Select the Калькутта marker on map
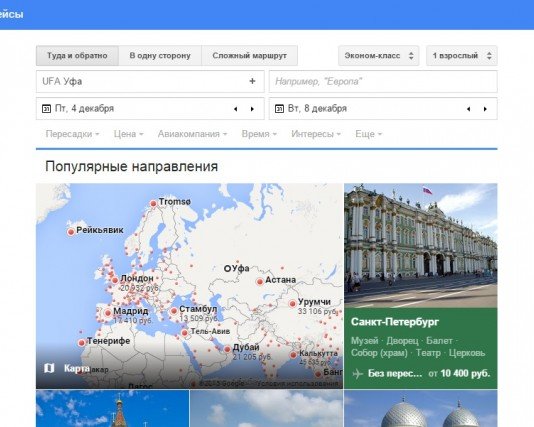 coord(294,355)
